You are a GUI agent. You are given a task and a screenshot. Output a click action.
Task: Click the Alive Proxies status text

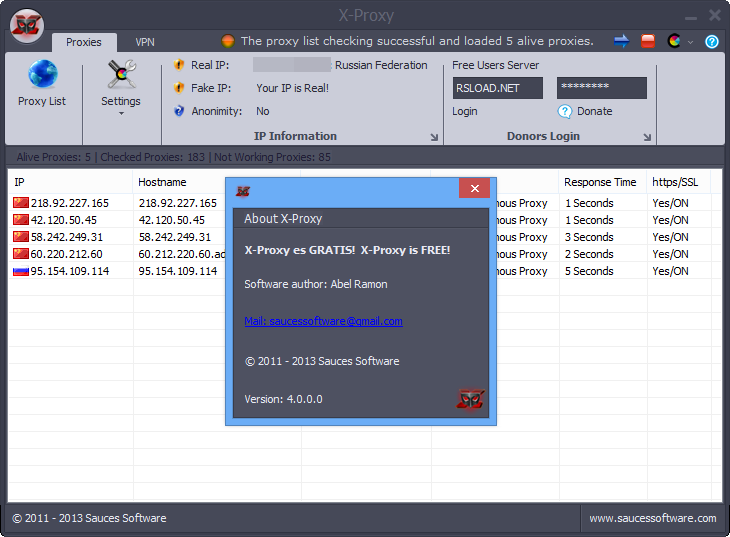point(54,157)
